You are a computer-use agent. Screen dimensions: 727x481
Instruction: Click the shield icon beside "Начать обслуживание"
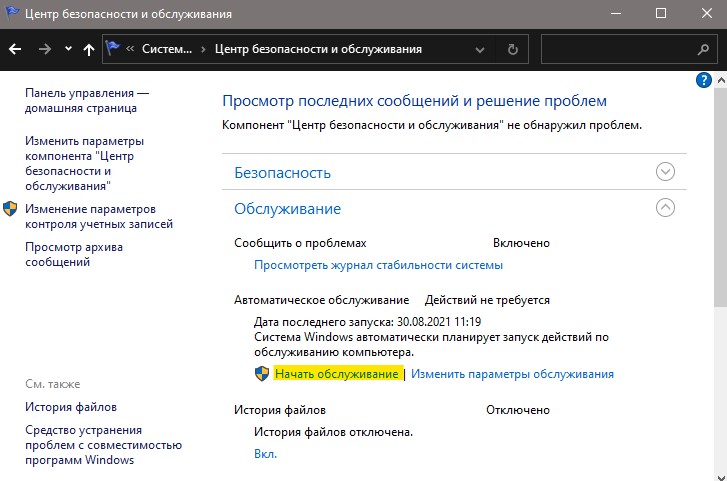pos(262,373)
